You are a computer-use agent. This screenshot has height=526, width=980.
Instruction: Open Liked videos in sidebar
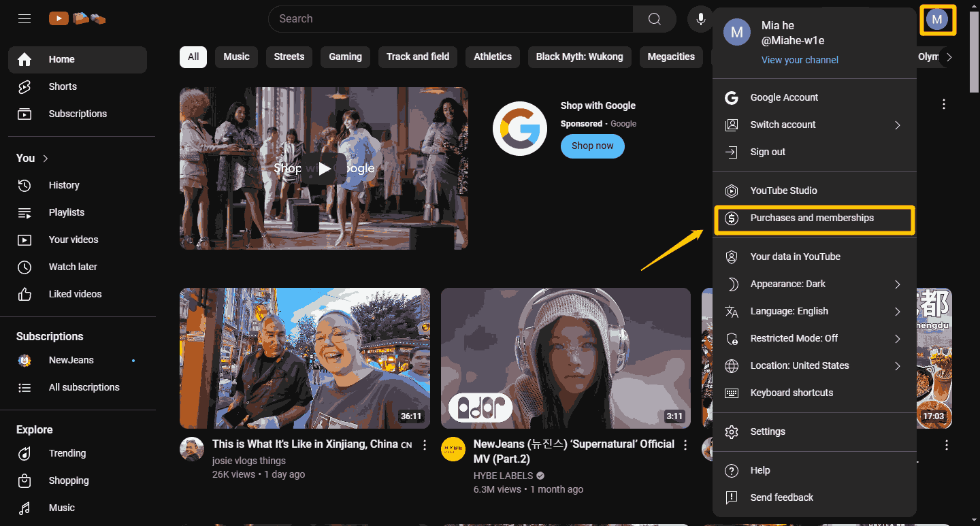click(78, 294)
